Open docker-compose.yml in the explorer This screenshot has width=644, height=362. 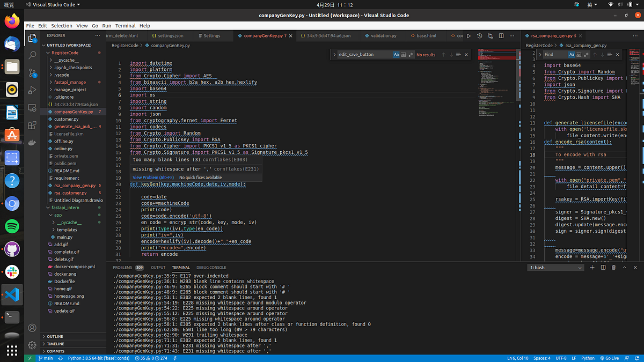pos(74,267)
